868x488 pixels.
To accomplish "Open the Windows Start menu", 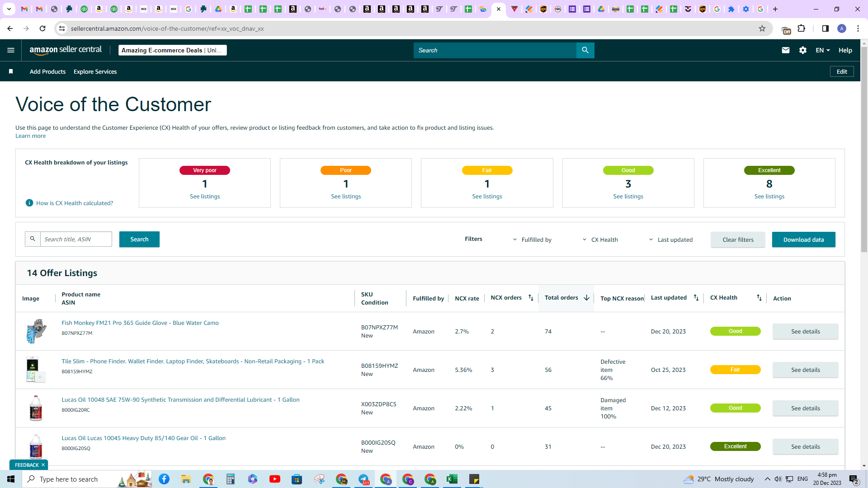I will click(x=11, y=479).
